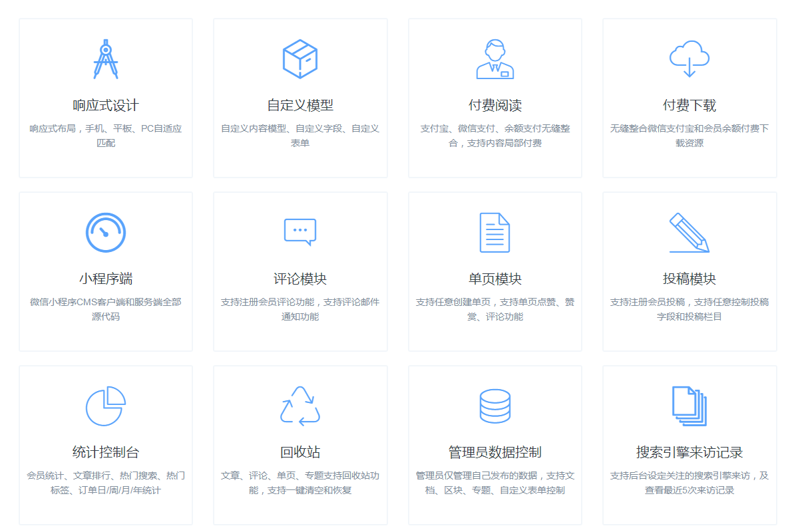Click the database stack icon for 管理员数据控制
This screenshot has height=532, width=798.
tap(495, 406)
